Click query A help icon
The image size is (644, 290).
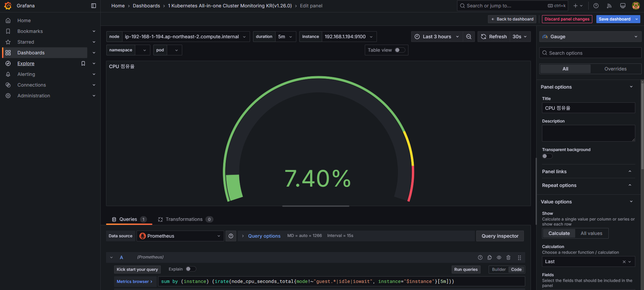480,257
